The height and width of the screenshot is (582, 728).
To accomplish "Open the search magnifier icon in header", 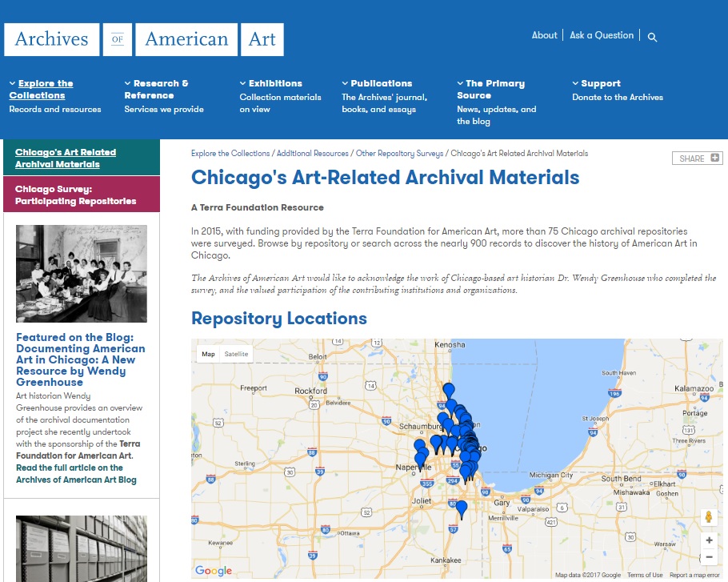I will click(x=652, y=37).
